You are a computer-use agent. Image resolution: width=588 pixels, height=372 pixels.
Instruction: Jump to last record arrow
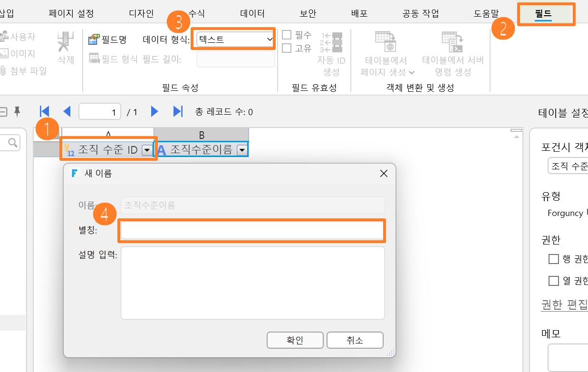(178, 112)
